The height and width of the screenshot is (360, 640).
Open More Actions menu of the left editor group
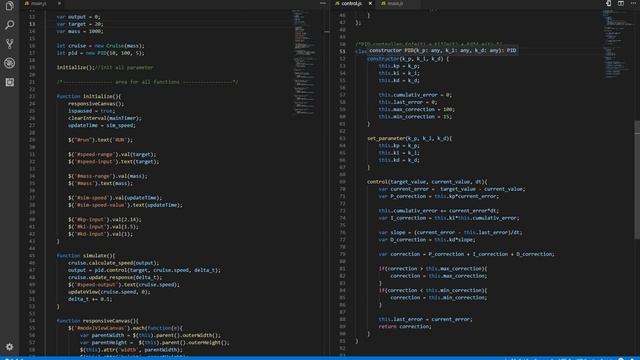tap(323, 3)
